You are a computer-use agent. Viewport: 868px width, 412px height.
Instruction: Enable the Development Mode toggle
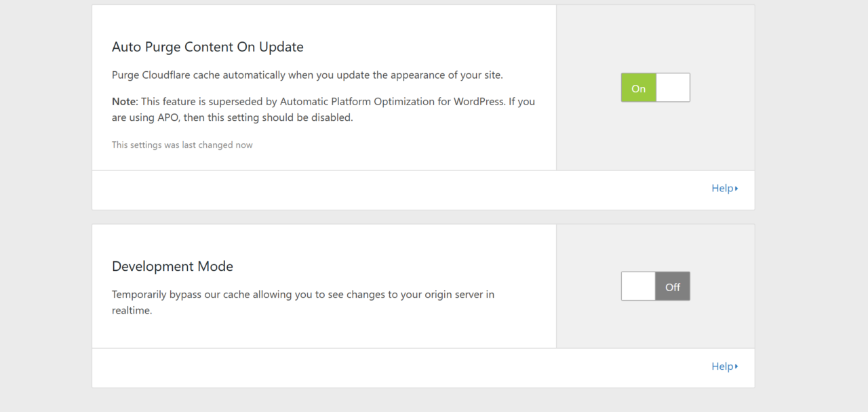655,287
